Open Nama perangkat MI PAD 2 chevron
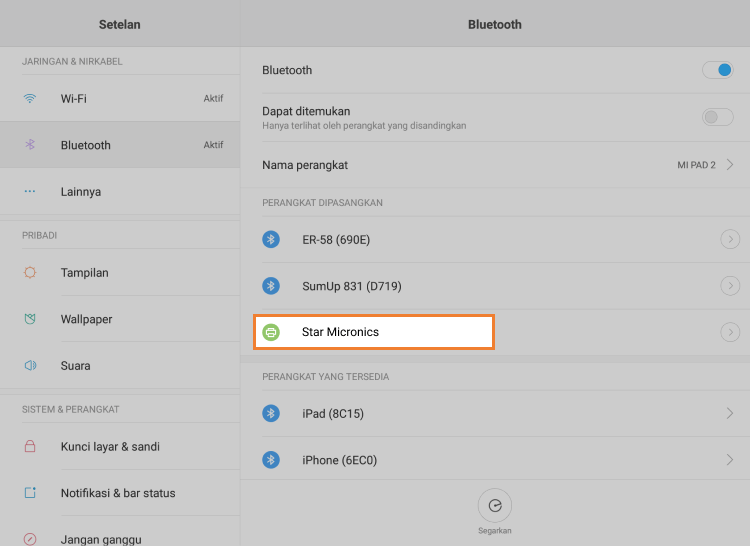 [730, 165]
